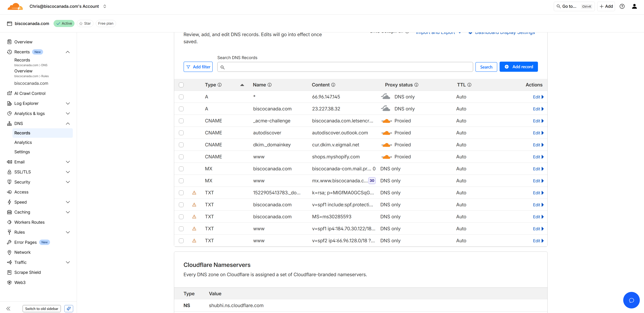Check the select-all records checkbox
Image resolution: width=644 pixels, height=313 pixels.
point(181,85)
